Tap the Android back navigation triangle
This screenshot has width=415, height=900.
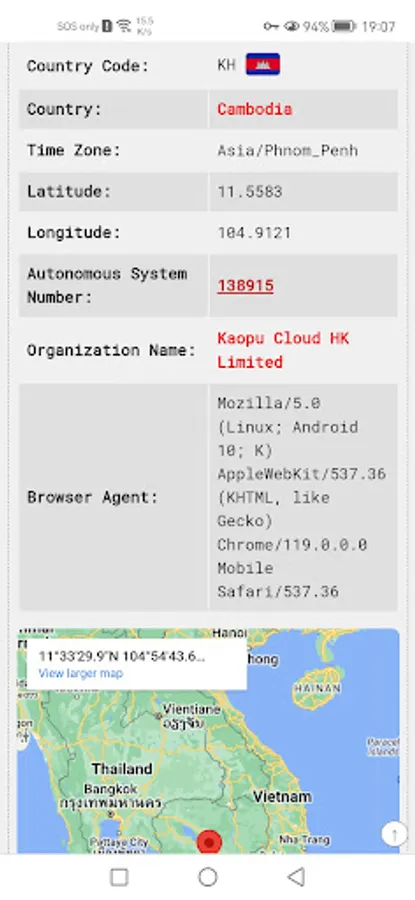pos(296,876)
